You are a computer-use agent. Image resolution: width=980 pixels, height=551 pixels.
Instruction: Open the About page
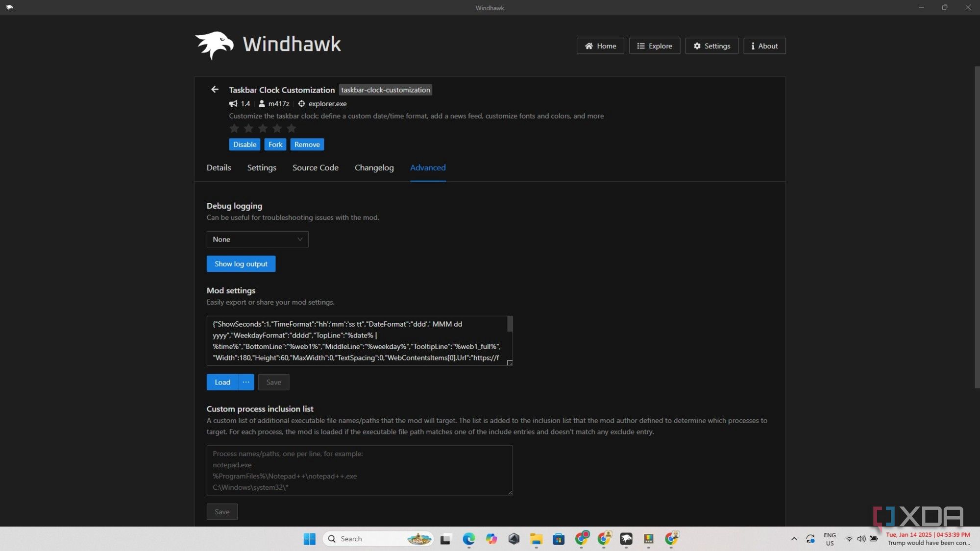coord(764,46)
